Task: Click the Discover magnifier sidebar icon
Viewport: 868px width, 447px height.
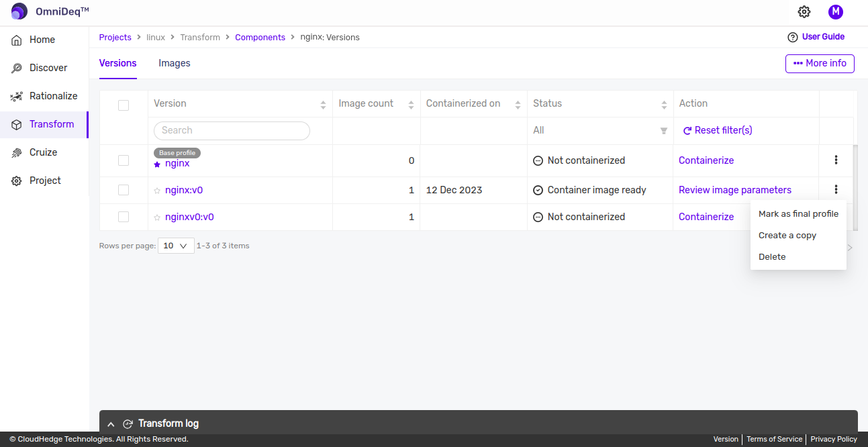Action: pos(17,68)
